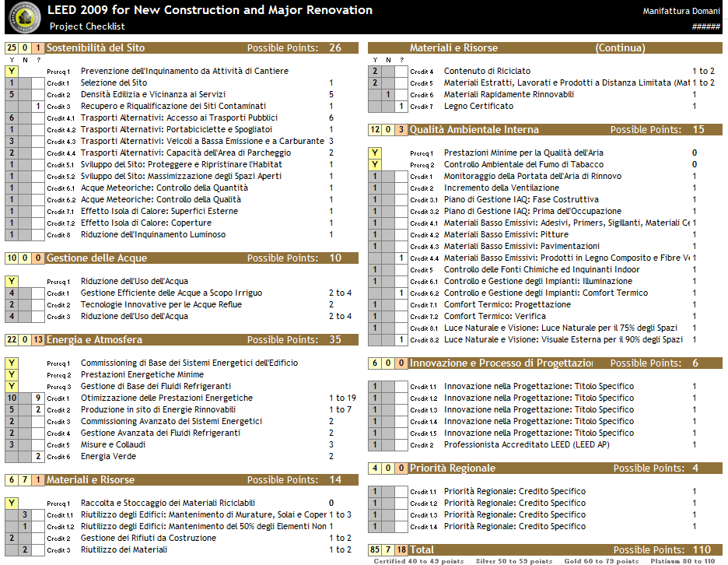Select the '22' yes count in Energia e Atmosfera header
The width and height of the screenshot is (728, 565).
click(x=12, y=339)
